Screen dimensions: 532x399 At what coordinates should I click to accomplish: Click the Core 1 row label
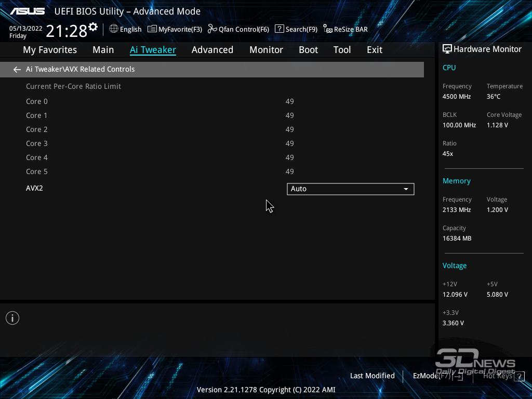[37, 115]
